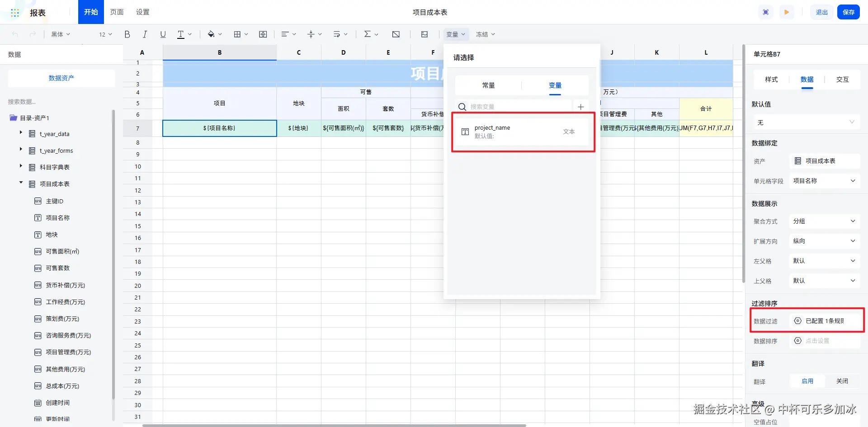This screenshot has width=868, height=427.
Task: Expand the t_year_data tree node
Action: tap(21, 132)
